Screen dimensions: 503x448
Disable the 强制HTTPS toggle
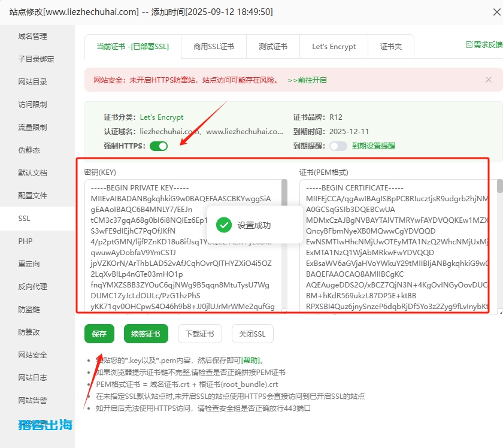point(159,146)
